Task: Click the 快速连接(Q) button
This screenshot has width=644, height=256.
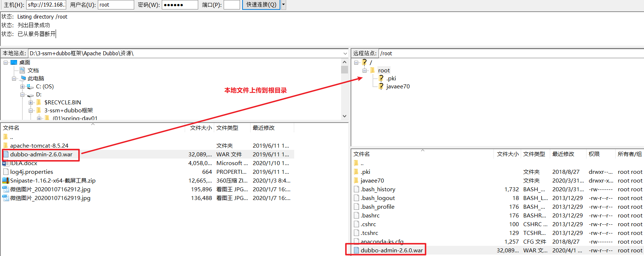Action: tap(261, 5)
